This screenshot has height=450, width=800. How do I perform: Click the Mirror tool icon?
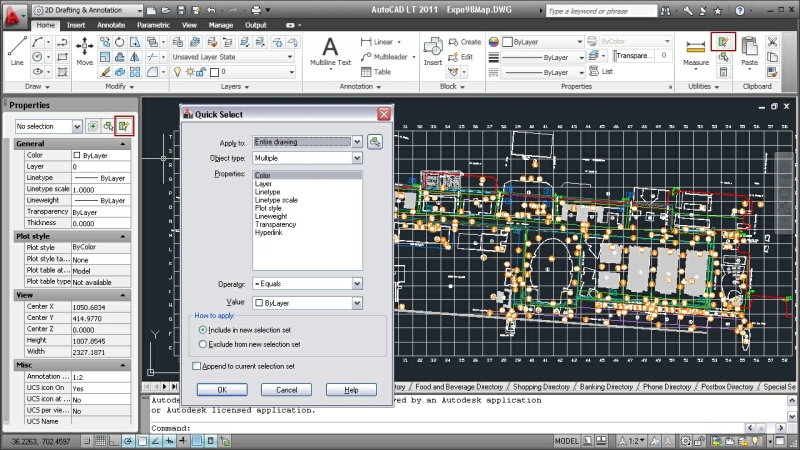[x=135, y=57]
